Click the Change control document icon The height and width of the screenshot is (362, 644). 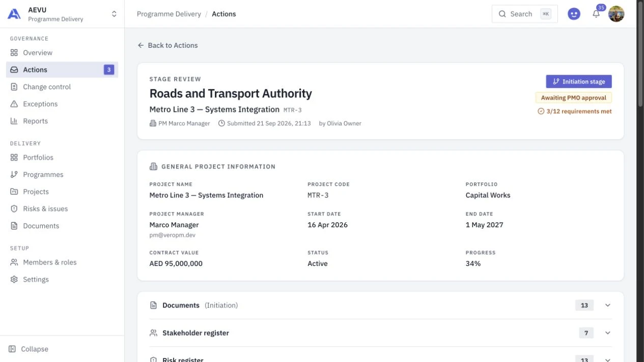pos(14,87)
